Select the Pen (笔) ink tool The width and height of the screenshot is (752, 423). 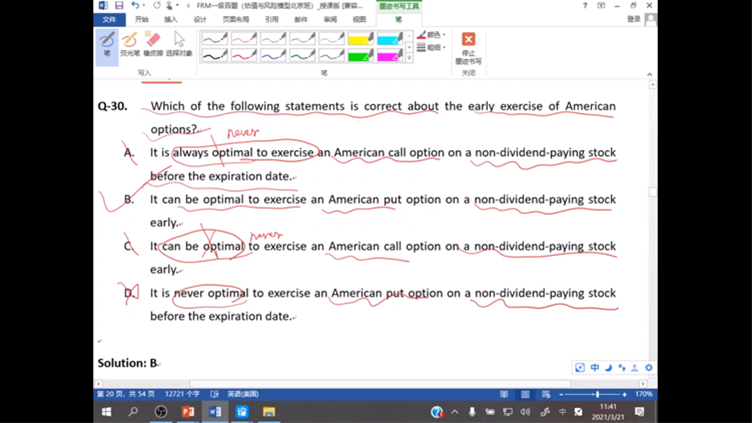107,47
